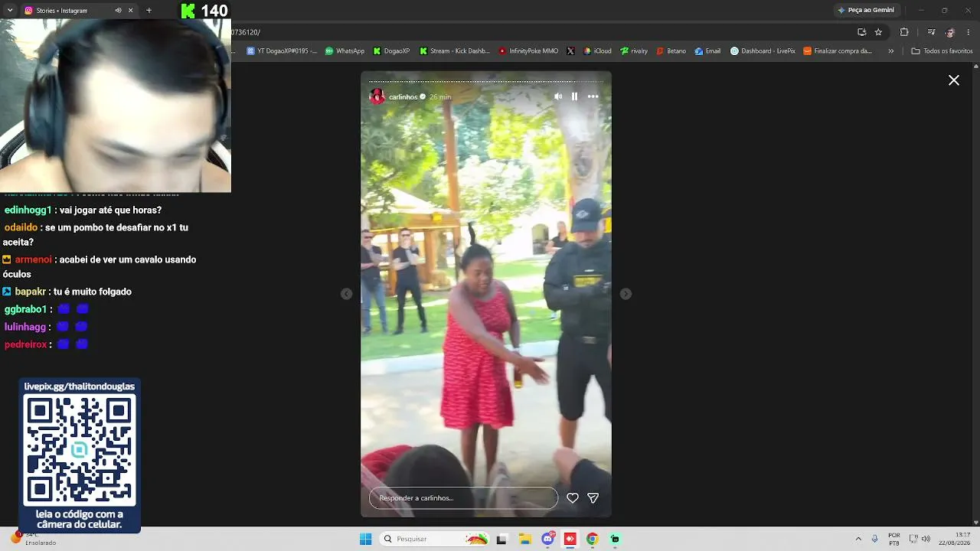This screenshot has width=980, height=551.
Task: Open the Email bookmark
Action: [707, 51]
